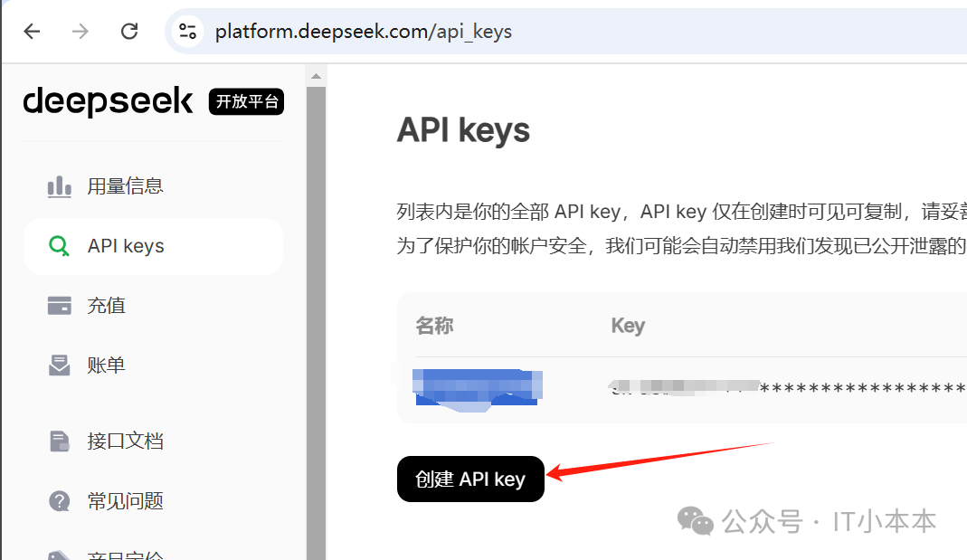Image resolution: width=967 pixels, height=560 pixels.
Task: Open the 账单 sidebar item
Action: pos(106,365)
